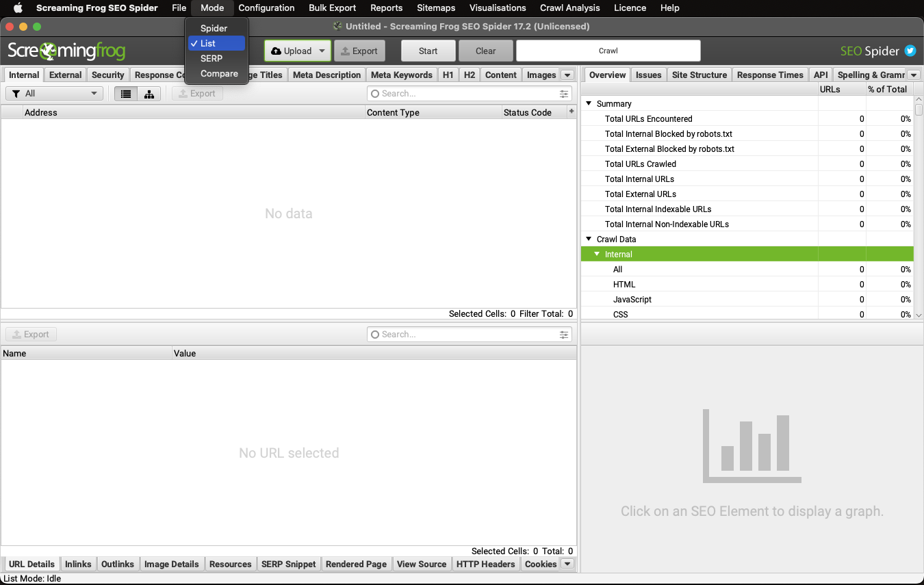
Task: Click the Crawl progress bar
Action: (x=608, y=51)
